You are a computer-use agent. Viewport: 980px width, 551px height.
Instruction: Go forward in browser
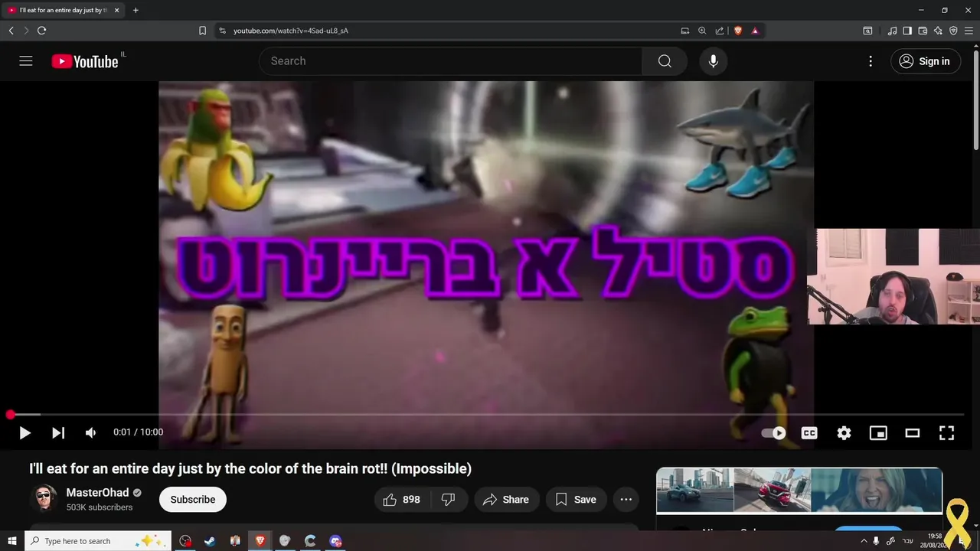pos(26,31)
